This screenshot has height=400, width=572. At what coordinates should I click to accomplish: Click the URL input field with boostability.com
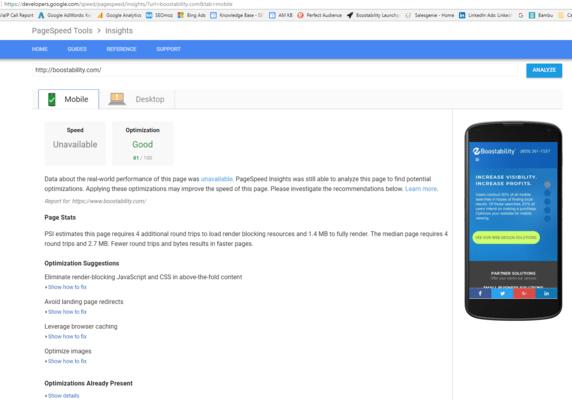275,70
